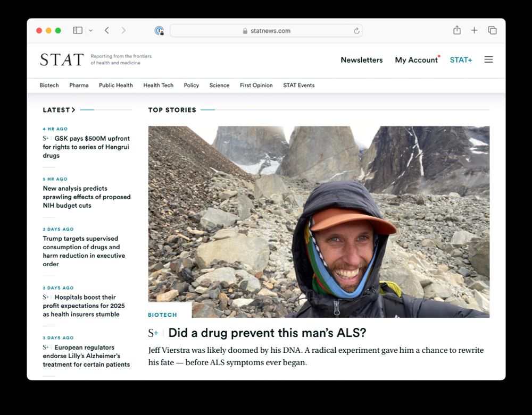This screenshot has width=532, height=415.
Task: Go to STAT home via logo
Action: (62, 60)
